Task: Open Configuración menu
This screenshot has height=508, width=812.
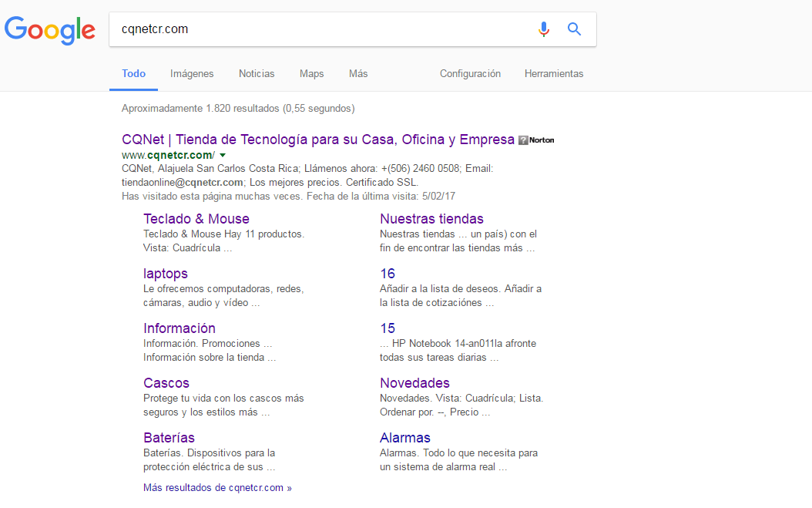Action: pos(470,73)
